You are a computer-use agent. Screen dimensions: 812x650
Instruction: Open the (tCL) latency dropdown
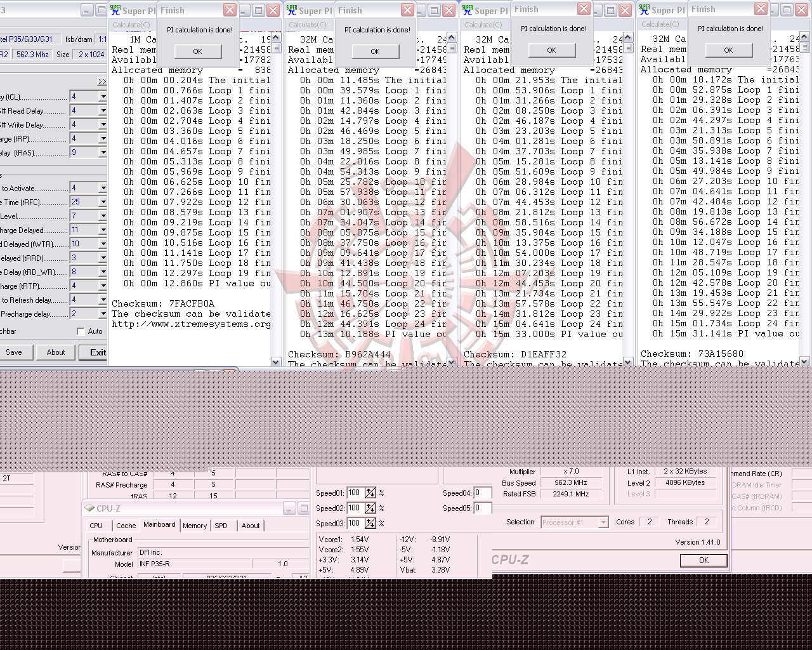click(x=103, y=96)
